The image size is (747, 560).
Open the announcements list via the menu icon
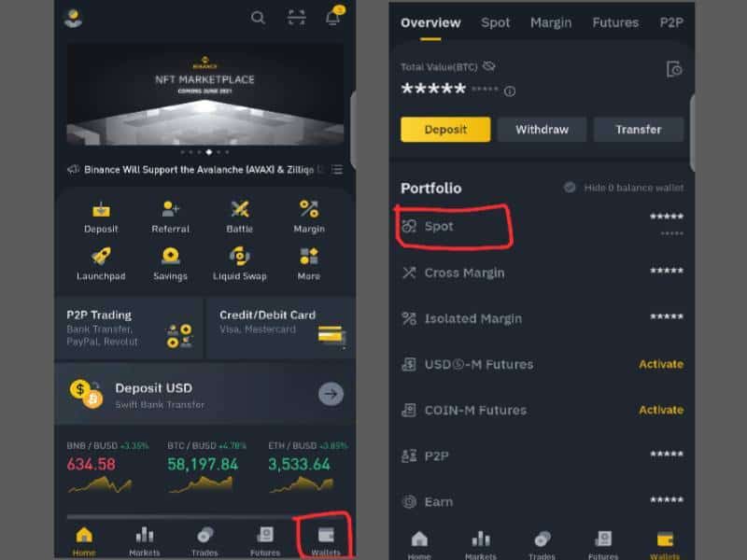tap(336, 169)
